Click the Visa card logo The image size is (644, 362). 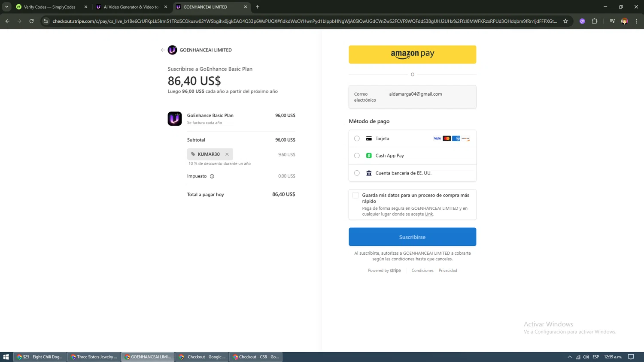tap(437, 139)
